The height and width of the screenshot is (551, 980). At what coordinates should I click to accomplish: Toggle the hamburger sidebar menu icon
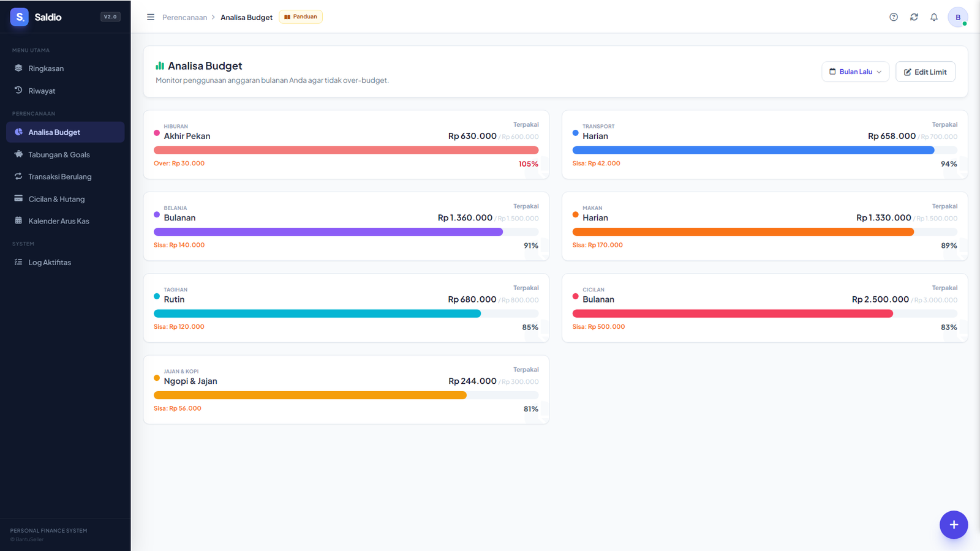coord(151,17)
